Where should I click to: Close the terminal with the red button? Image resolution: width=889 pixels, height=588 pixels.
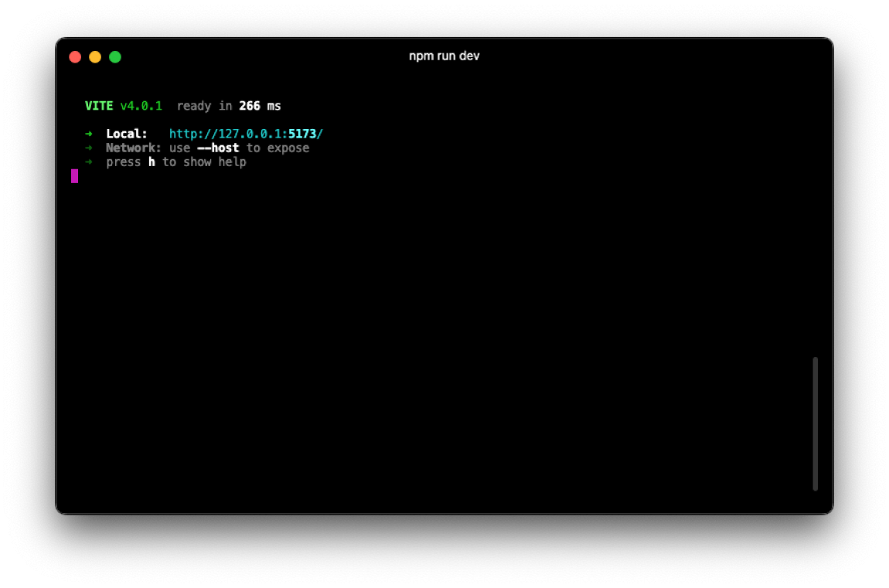[x=75, y=56]
